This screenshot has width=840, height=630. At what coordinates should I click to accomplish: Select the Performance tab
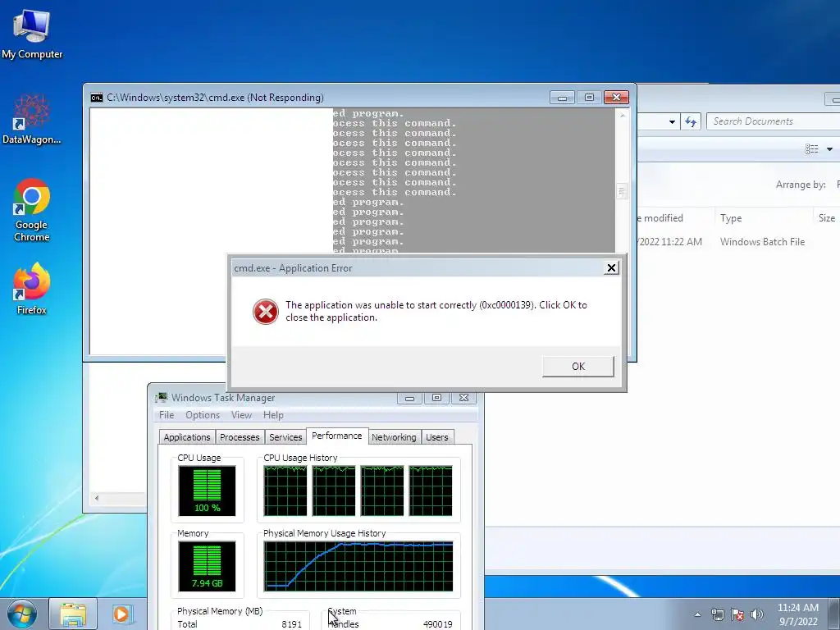337,436
